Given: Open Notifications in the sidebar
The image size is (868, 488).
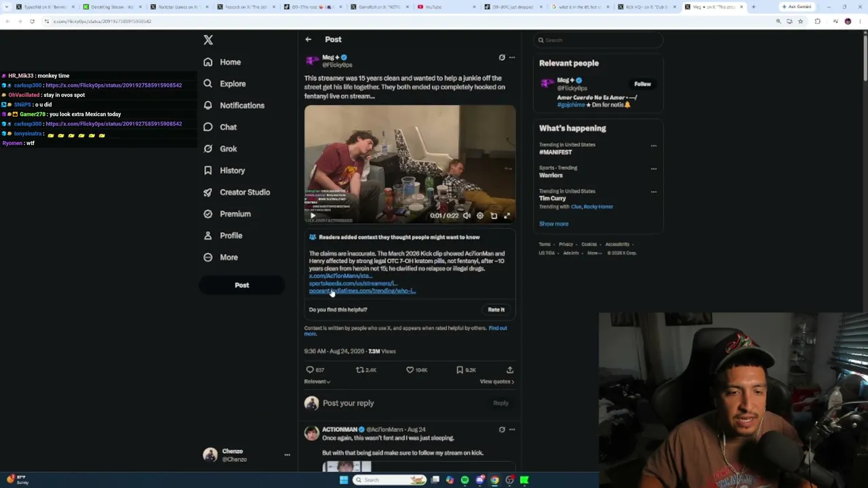Looking at the screenshot, I should 234,106.
